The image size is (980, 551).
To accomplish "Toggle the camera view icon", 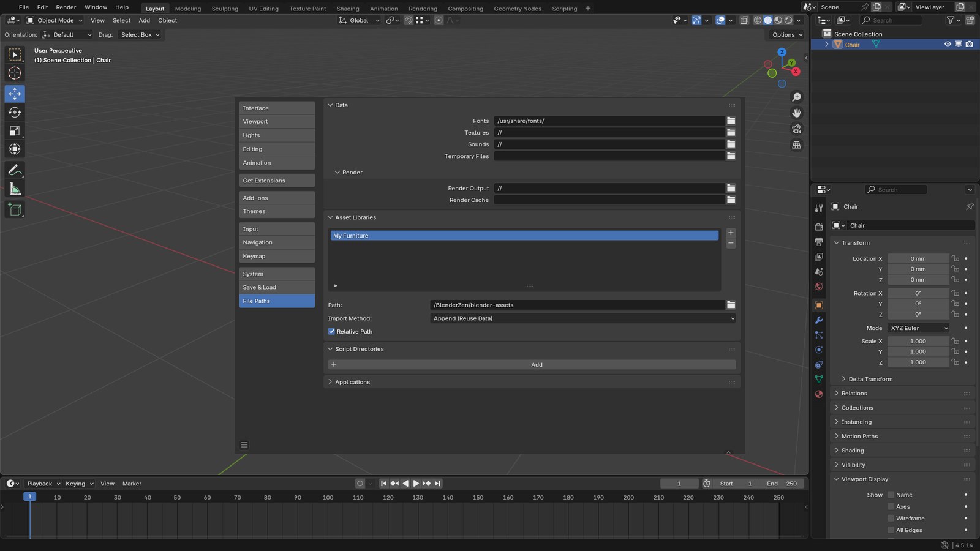I will pos(796,129).
